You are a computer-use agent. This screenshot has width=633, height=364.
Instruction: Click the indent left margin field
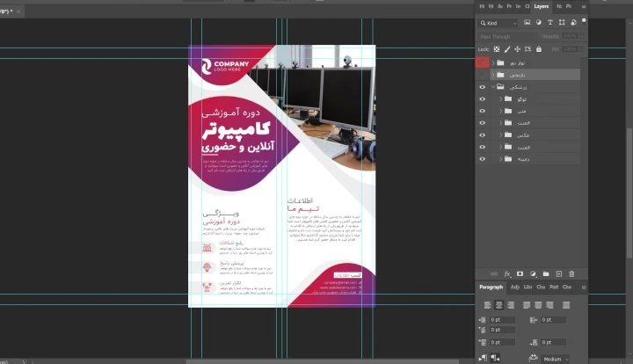(x=501, y=320)
